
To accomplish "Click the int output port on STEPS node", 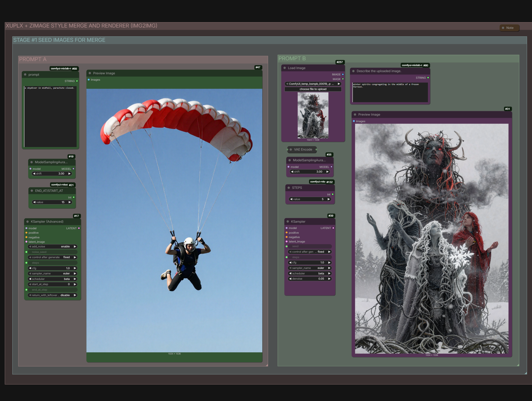I will click(x=333, y=194).
